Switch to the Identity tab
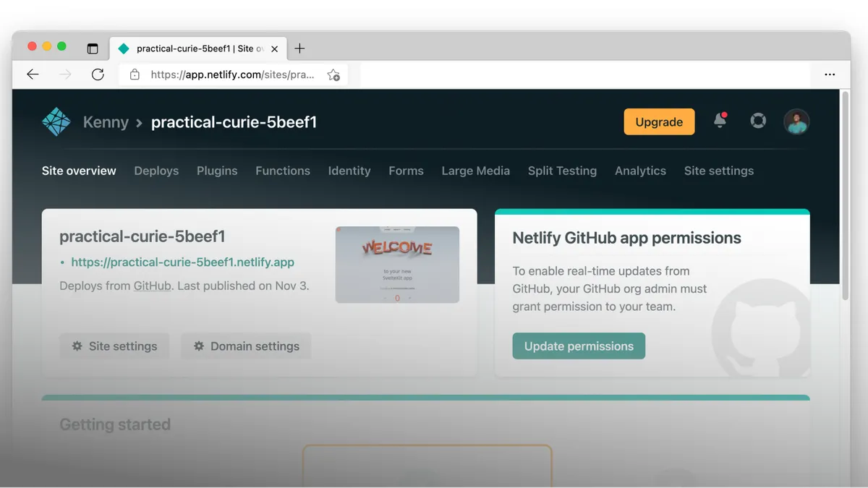 tap(349, 171)
